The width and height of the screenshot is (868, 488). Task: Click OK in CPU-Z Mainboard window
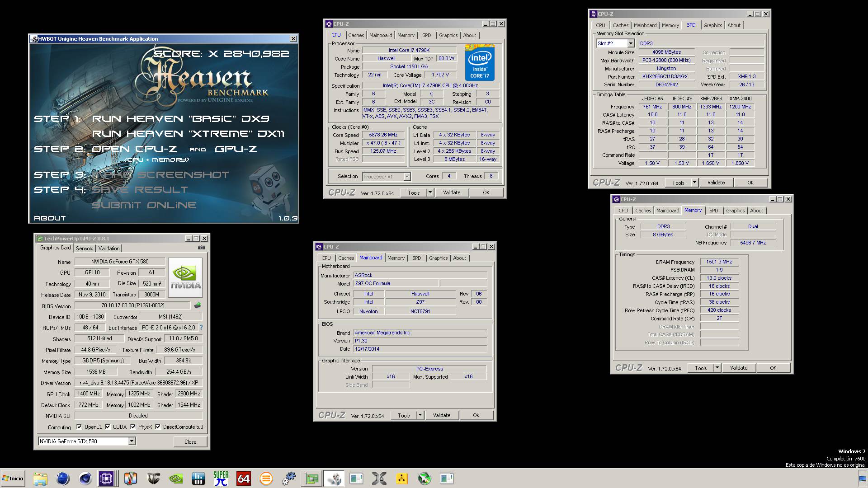click(x=476, y=415)
